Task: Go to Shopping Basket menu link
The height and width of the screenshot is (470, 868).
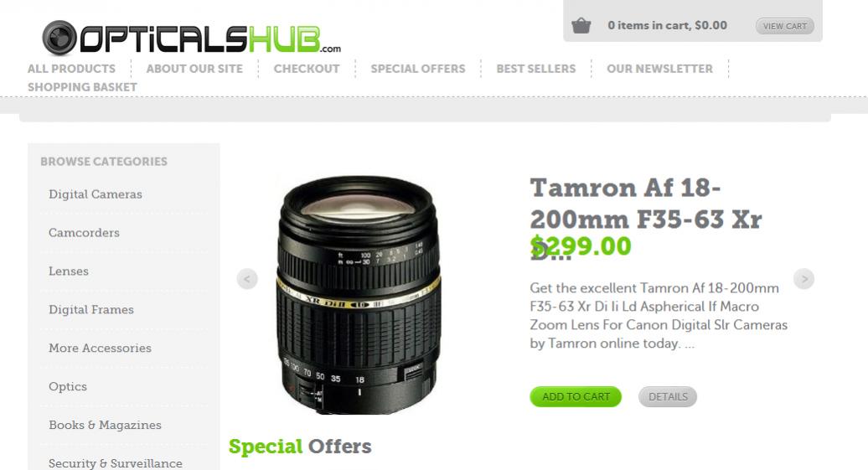Action: click(x=82, y=87)
